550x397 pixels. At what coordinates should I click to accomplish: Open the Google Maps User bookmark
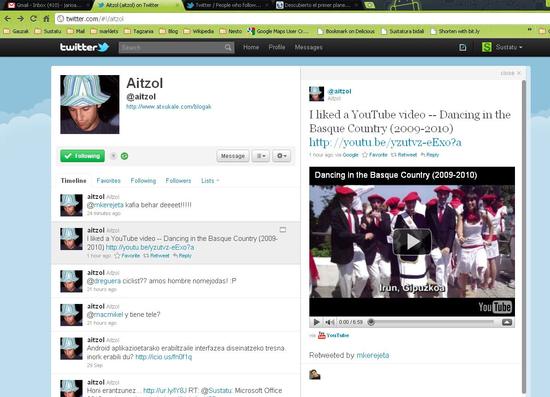pos(278,31)
